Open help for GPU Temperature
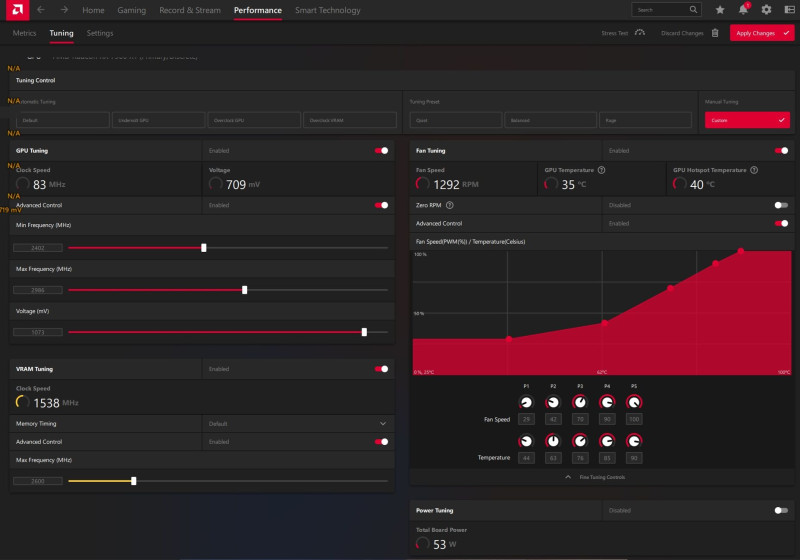800x560 pixels. point(602,170)
